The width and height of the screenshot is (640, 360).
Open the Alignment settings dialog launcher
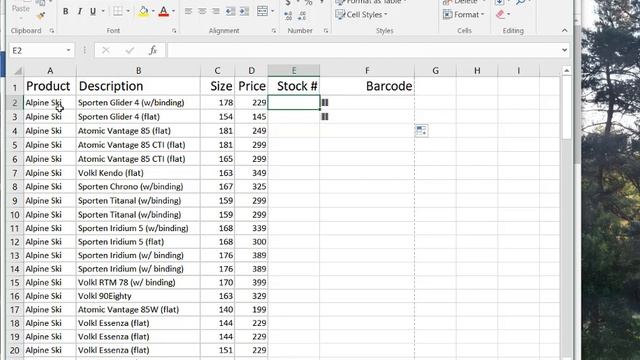pyautogui.click(x=273, y=31)
